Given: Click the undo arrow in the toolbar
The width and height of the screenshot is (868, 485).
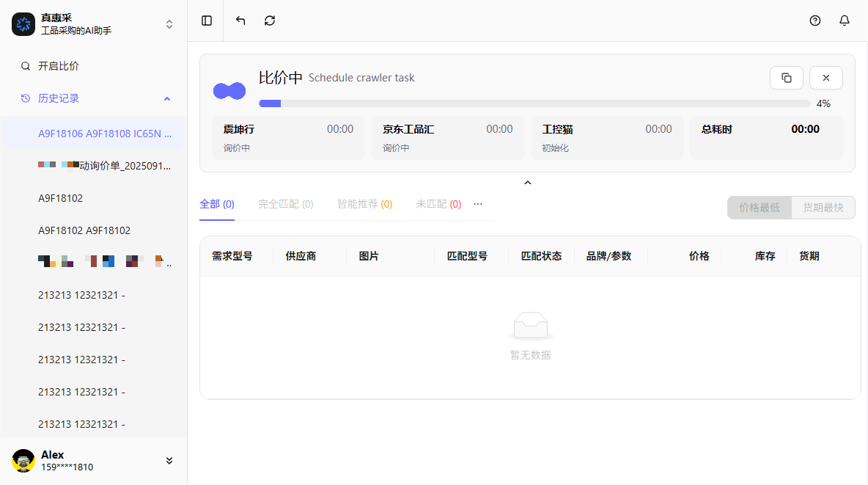Looking at the screenshot, I should point(240,21).
